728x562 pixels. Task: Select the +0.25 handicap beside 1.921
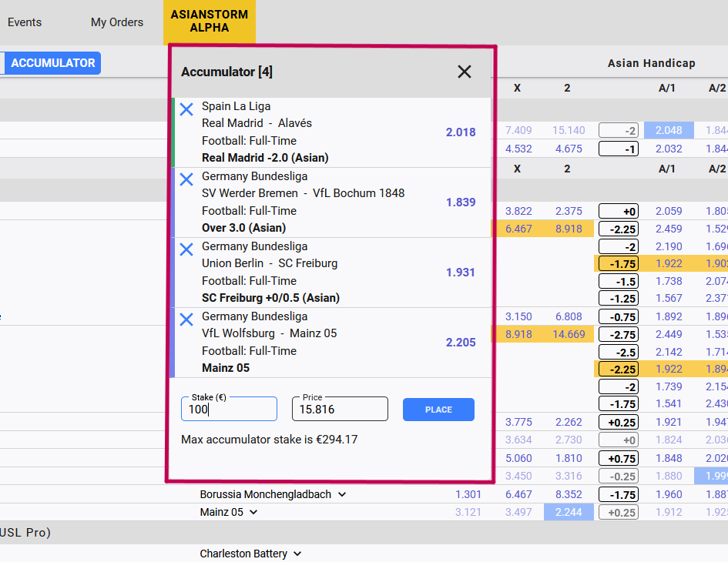[x=619, y=423]
